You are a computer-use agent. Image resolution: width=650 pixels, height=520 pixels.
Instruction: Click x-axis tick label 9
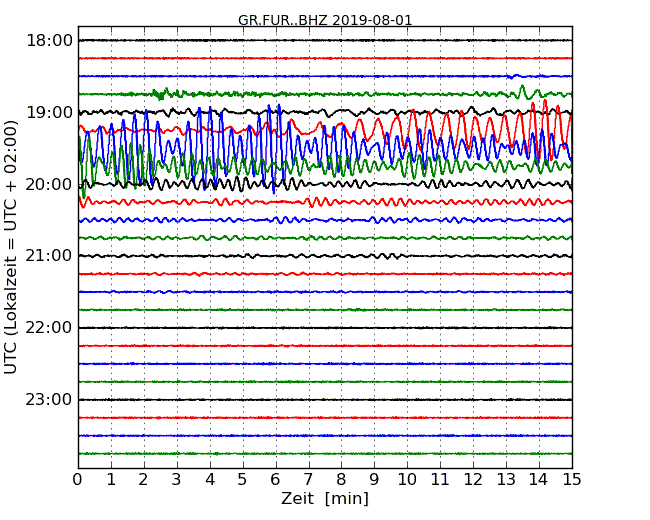[x=374, y=479]
